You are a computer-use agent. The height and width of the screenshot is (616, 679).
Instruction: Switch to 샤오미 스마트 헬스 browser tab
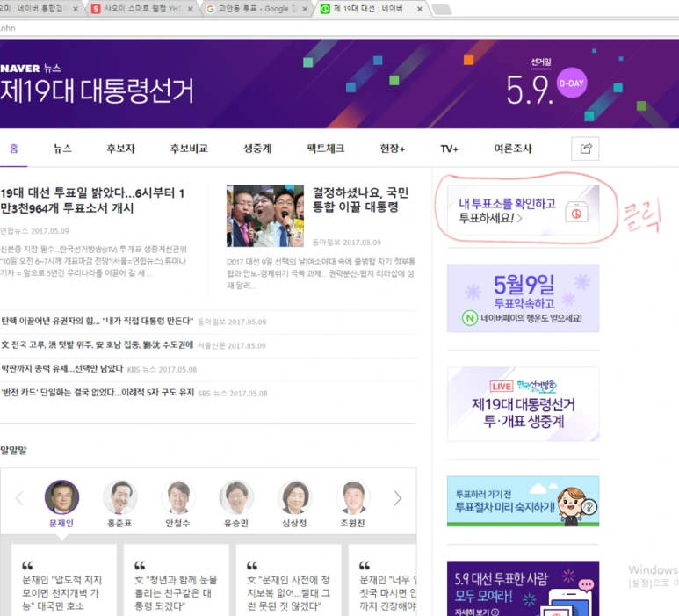pyautogui.click(x=142, y=9)
